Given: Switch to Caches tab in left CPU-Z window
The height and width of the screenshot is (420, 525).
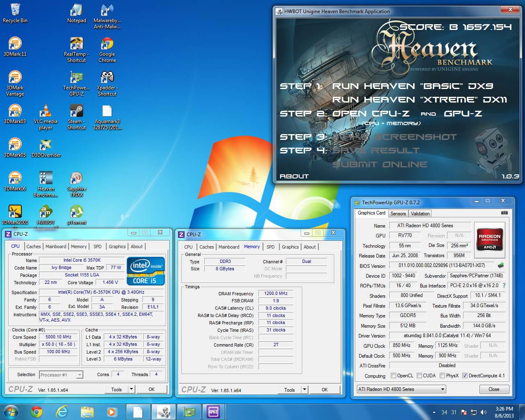Looking at the screenshot, I should [x=33, y=247].
